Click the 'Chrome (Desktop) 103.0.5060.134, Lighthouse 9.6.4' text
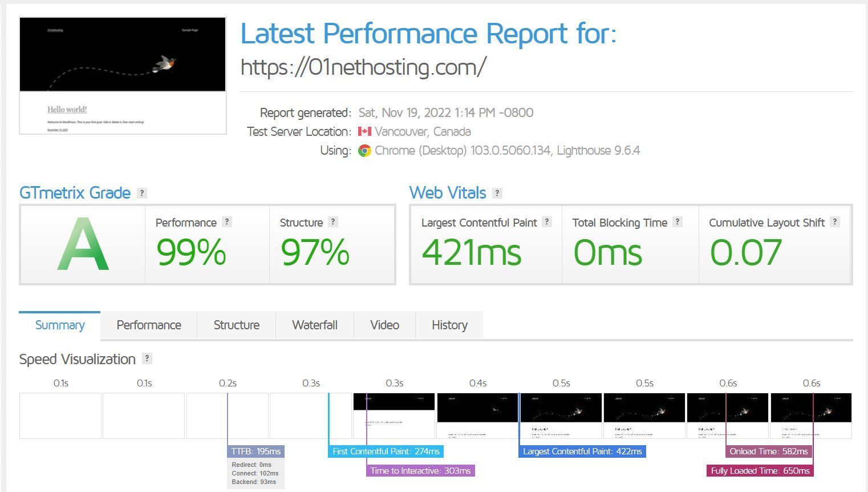 (508, 151)
